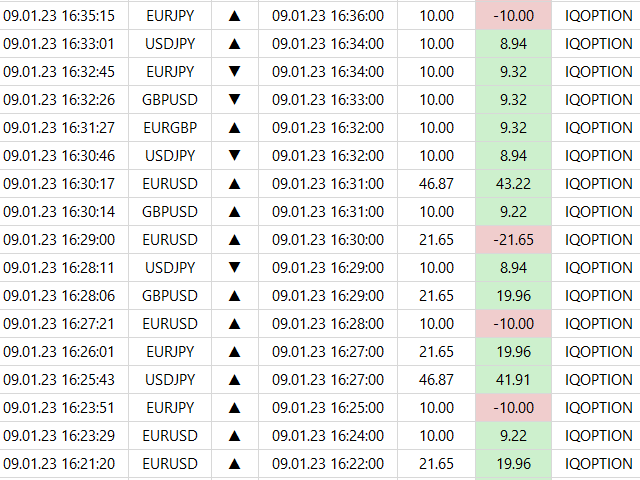Click the up arrow in the 16:25:43 USDJPY row
Viewport: 640px width, 480px height.
(x=234, y=380)
